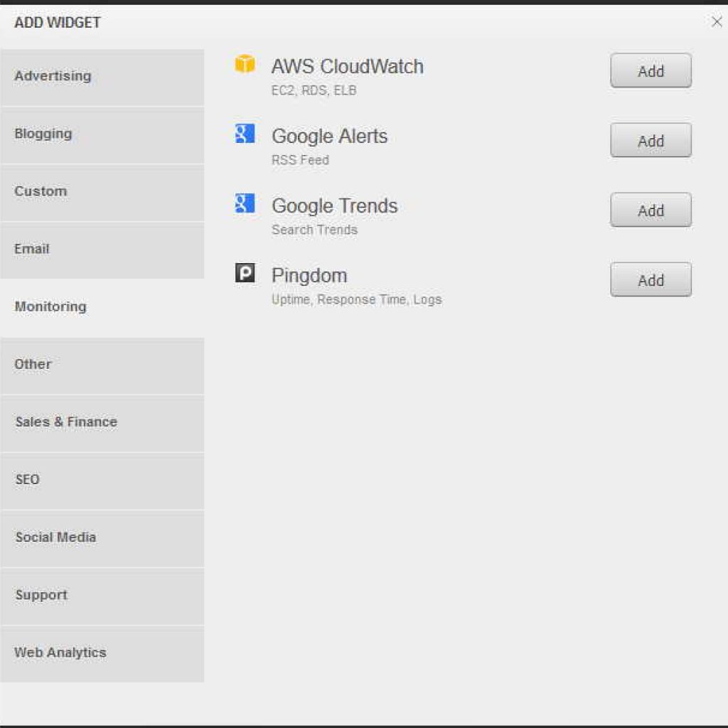Select the Web Analytics category

[102, 654]
